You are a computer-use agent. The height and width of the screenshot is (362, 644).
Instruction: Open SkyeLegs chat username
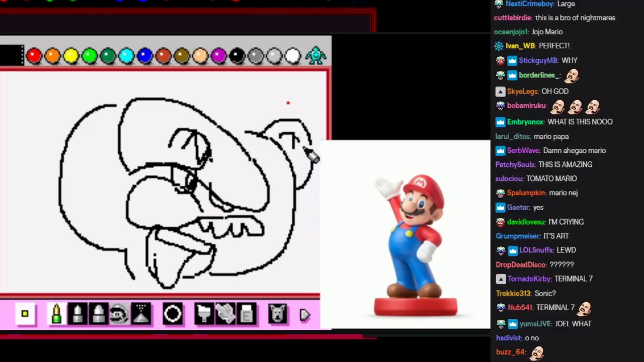coord(522,92)
